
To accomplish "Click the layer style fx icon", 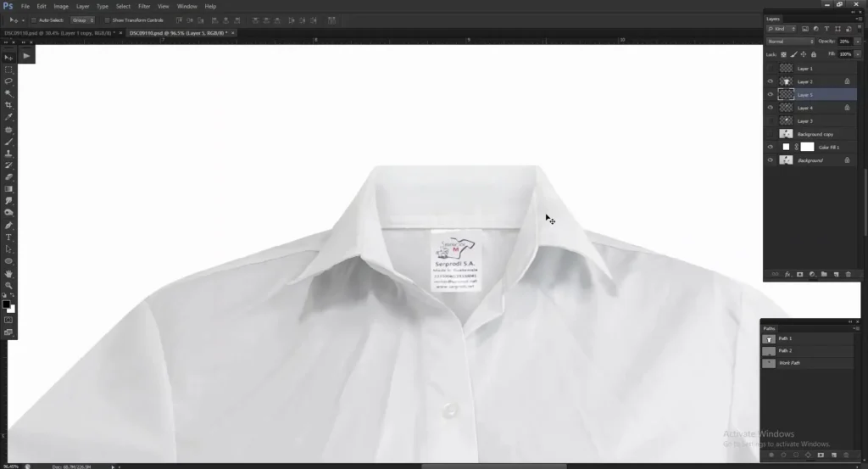I will (787, 274).
